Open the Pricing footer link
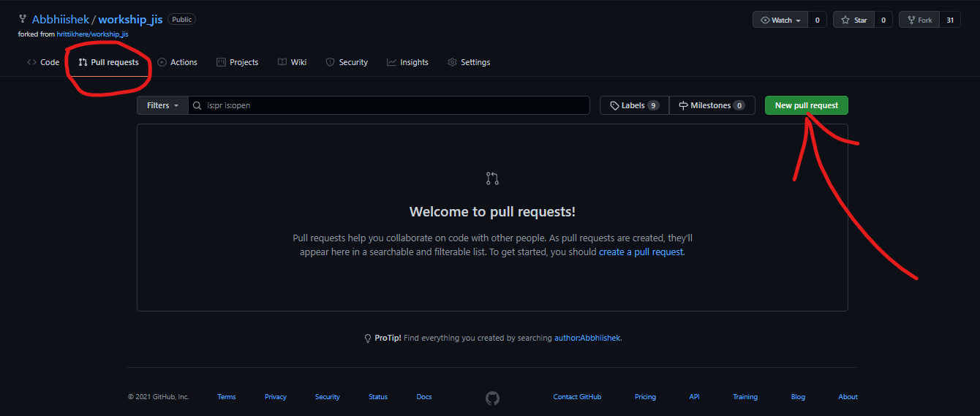980x416 pixels. click(645, 397)
